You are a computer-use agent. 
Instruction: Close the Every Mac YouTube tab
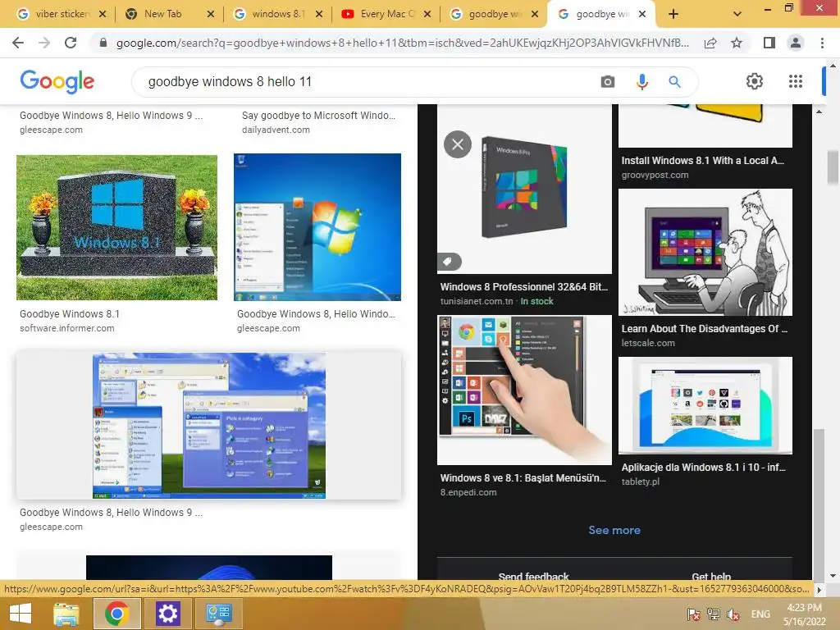[x=427, y=14]
